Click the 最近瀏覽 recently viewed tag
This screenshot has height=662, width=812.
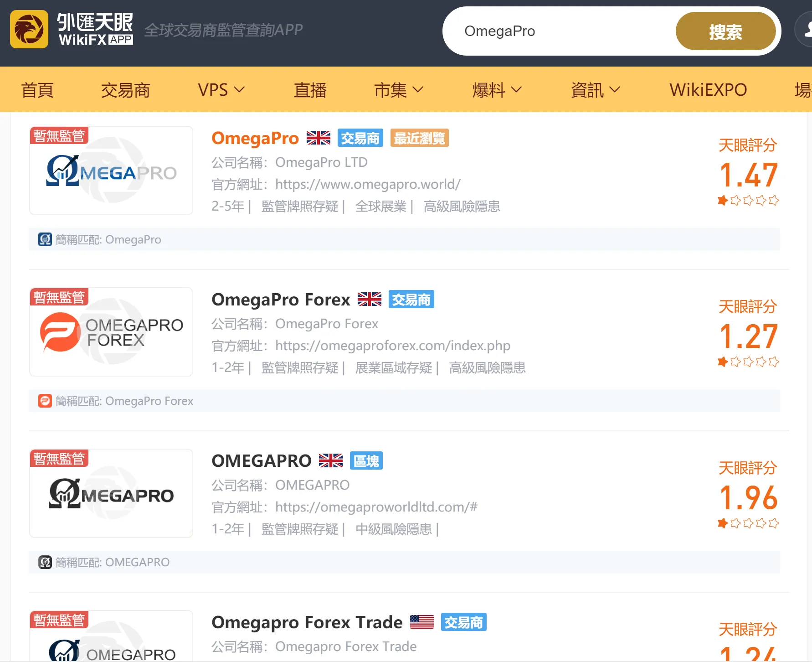(420, 138)
